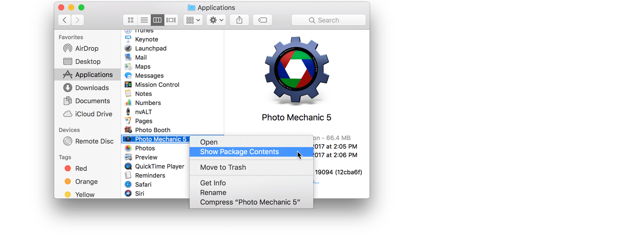This screenshot has height=236, width=644.
Task: Choose Show Package Contents menu item
Action: point(251,152)
